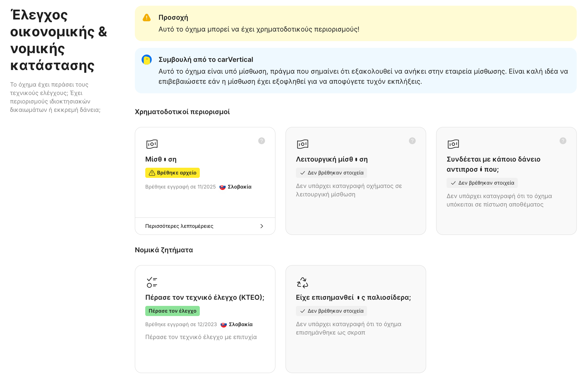Click the checklist icon on KTEO card

[152, 282]
